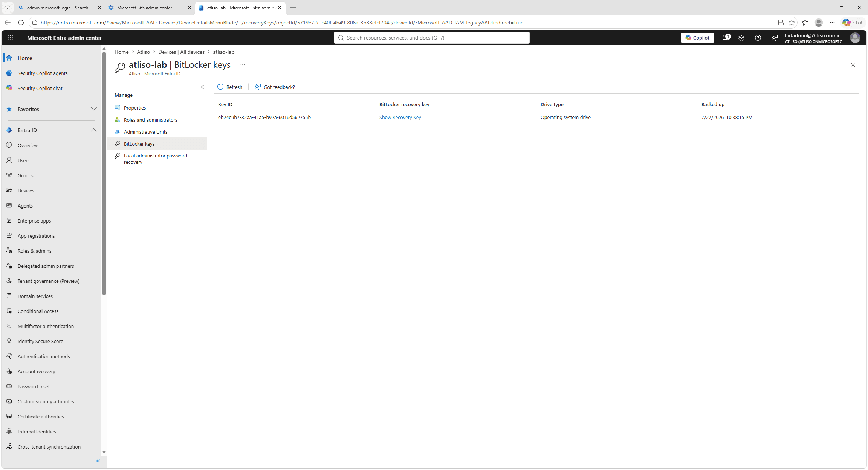
Task: Click the Identity Secure Score trophy icon
Action: [x=9, y=341]
